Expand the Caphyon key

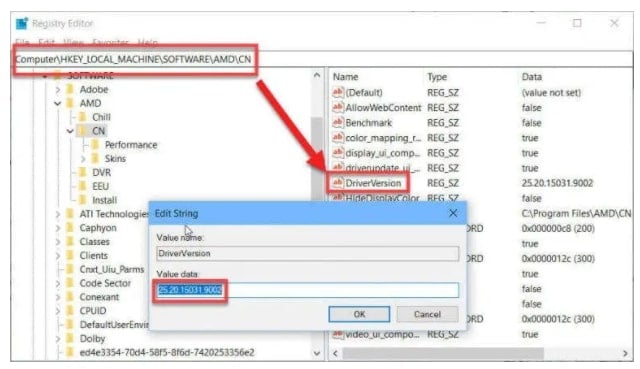pyautogui.click(x=58, y=228)
